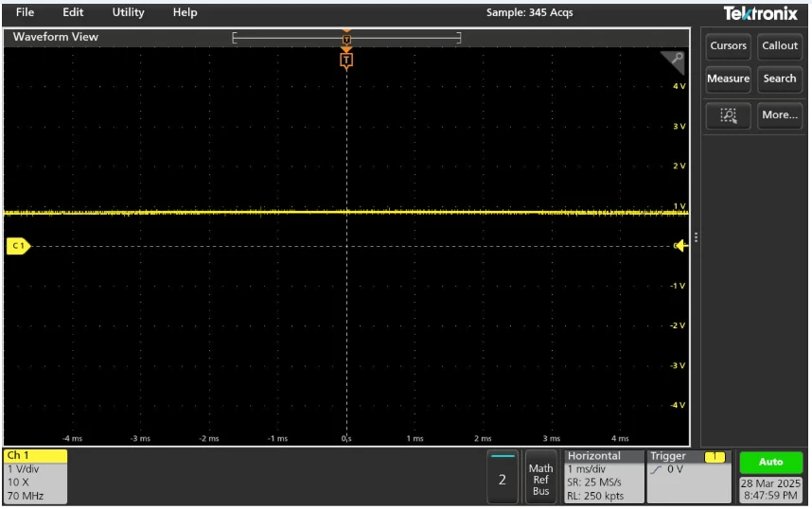Click the yellow trigger level arrow

(x=680, y=246)
